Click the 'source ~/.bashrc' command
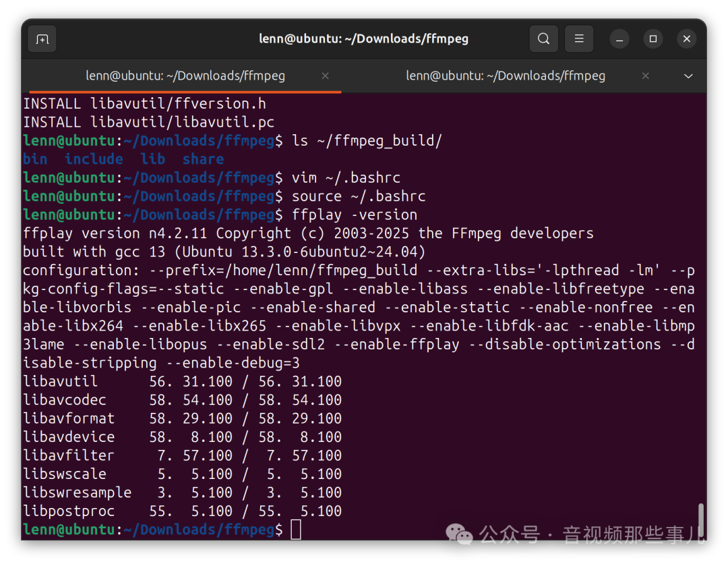Image resolution: width=728 pixels, height=564 pixels. (x=359, y=196)
